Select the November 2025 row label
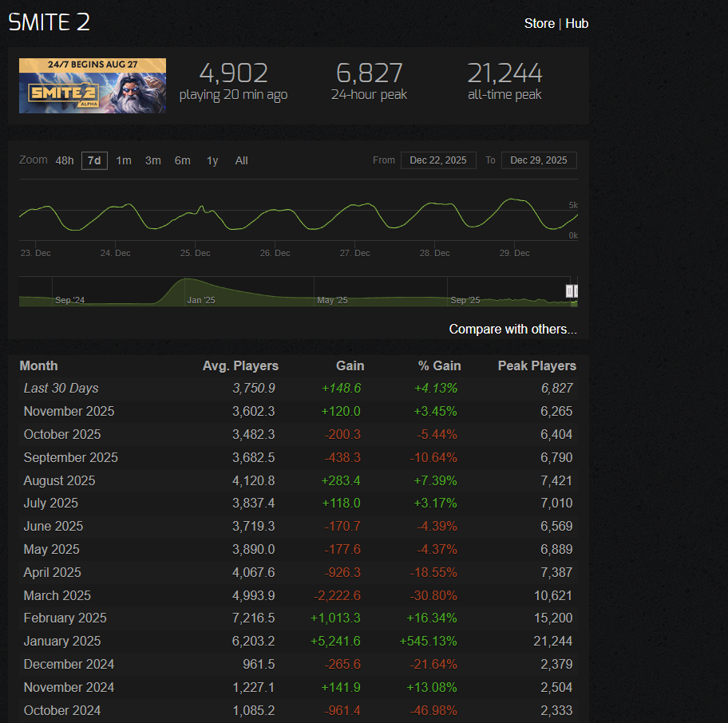The image size is (728, 723). click(x=69, y=411)
